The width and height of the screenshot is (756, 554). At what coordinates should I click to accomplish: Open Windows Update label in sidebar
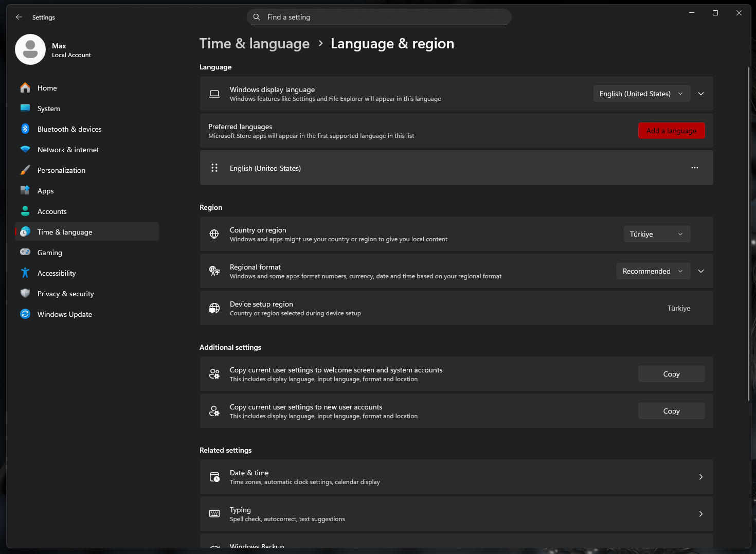pyautogui.click(x=65, y=314)
